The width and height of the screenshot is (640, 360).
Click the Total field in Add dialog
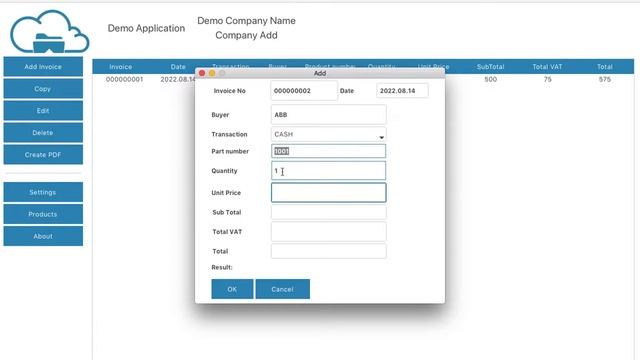coord(329,251)
